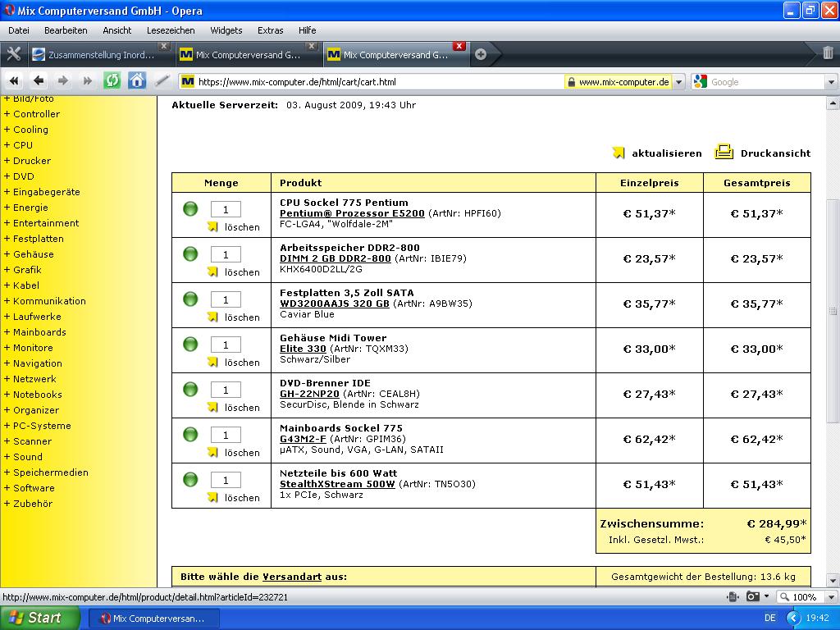840x630 pixels.
Task: Click green availability dot for G43M2-F
Action: click(190, 434)
